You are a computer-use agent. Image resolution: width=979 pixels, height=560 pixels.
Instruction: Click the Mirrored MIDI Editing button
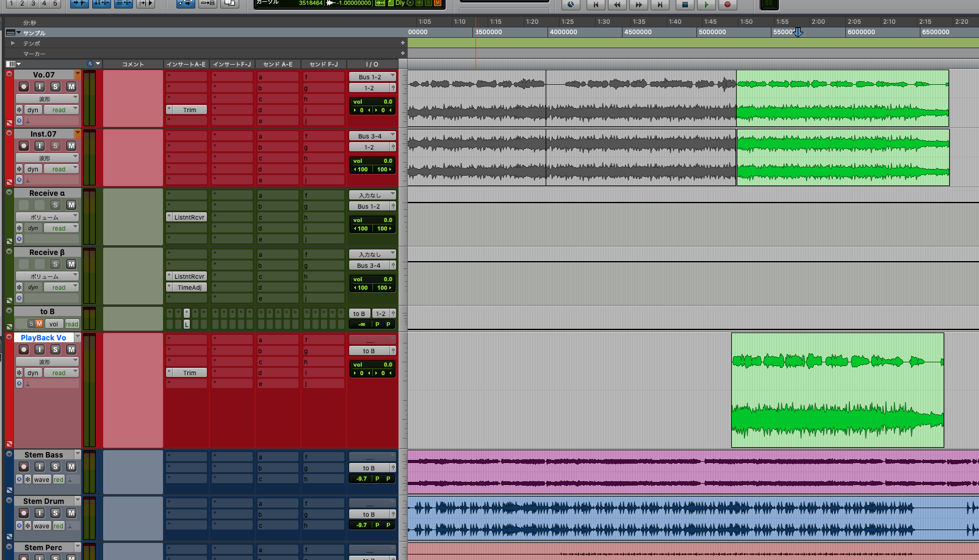208,4
